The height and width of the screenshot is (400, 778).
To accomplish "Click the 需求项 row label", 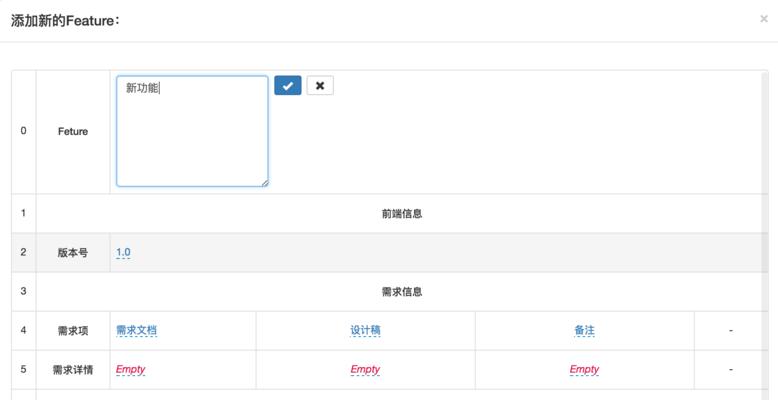I will (x=73, y=331).
